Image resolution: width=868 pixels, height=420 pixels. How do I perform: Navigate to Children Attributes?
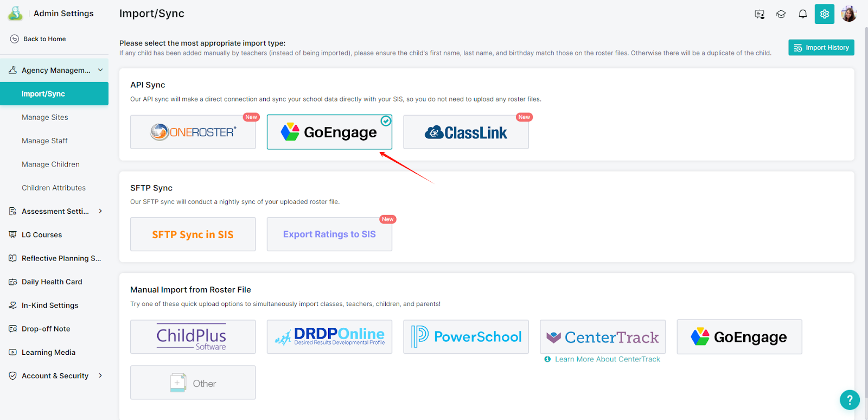tap(54, 188)
